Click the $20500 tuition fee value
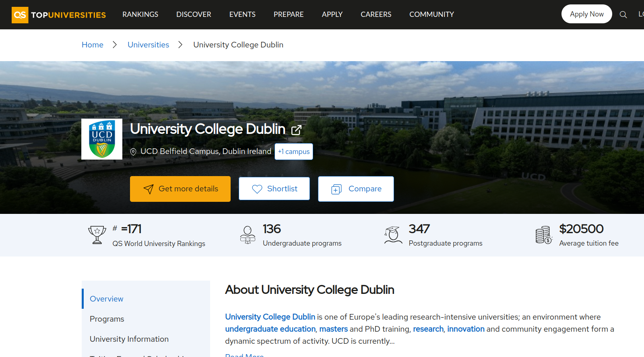The image size is (644, 357). 581,229
